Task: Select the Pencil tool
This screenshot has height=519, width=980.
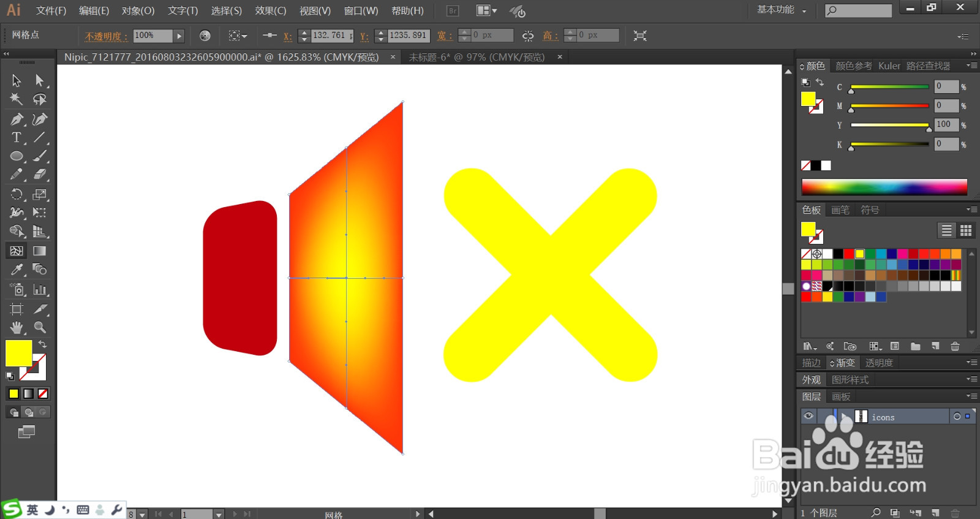Action: coord(17,175)
